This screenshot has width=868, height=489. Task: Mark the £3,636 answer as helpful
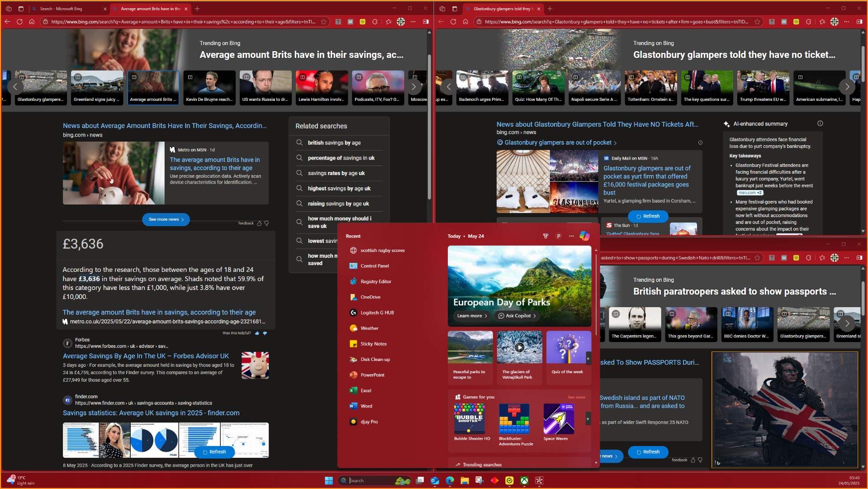pos(257,333)
